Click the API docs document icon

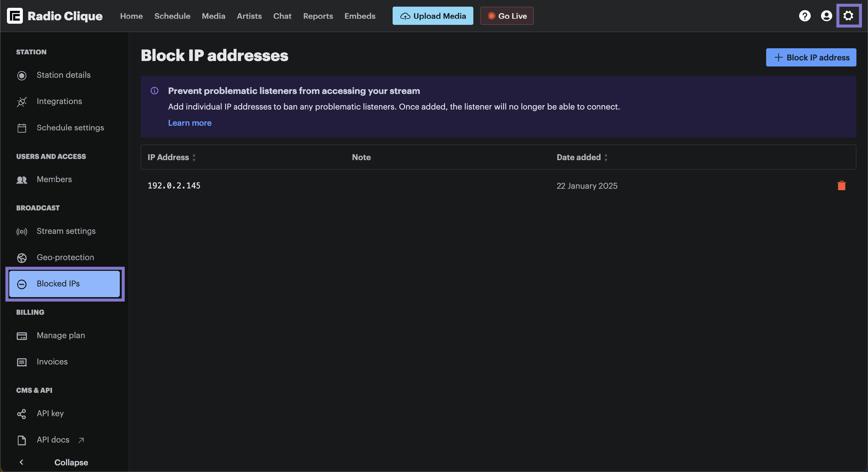coord(22,440)
